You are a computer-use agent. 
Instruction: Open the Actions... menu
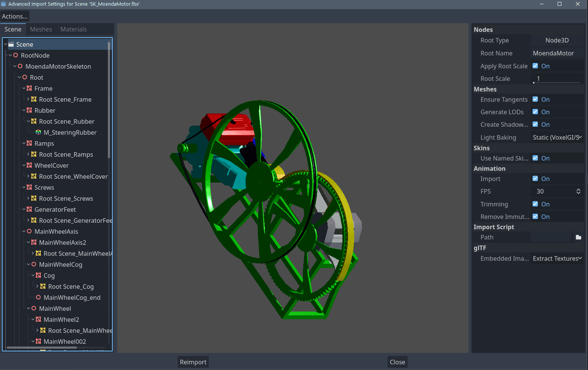tap(15, 16)
